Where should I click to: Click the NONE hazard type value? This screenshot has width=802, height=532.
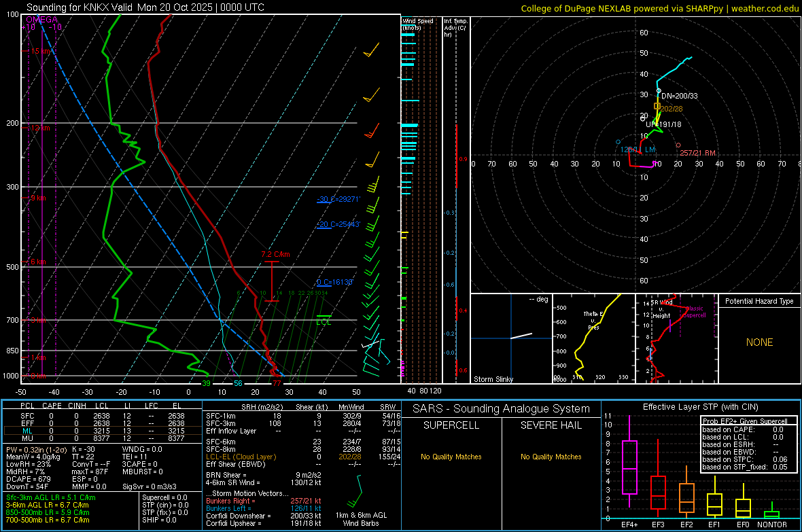(760, 342)
